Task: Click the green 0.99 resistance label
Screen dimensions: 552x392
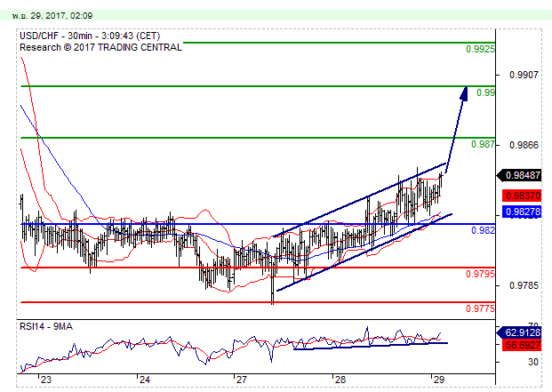Action: coord(485,92)
